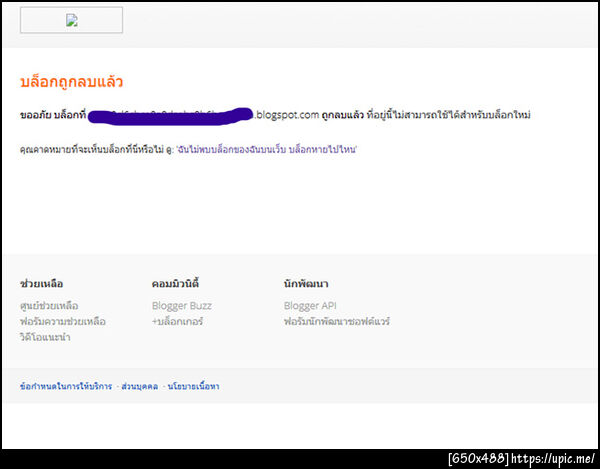This screenshot has height=469, width=600.
Task: Open the Blogger API developer link
Action: pyautogui.click(x=310, y=306)
